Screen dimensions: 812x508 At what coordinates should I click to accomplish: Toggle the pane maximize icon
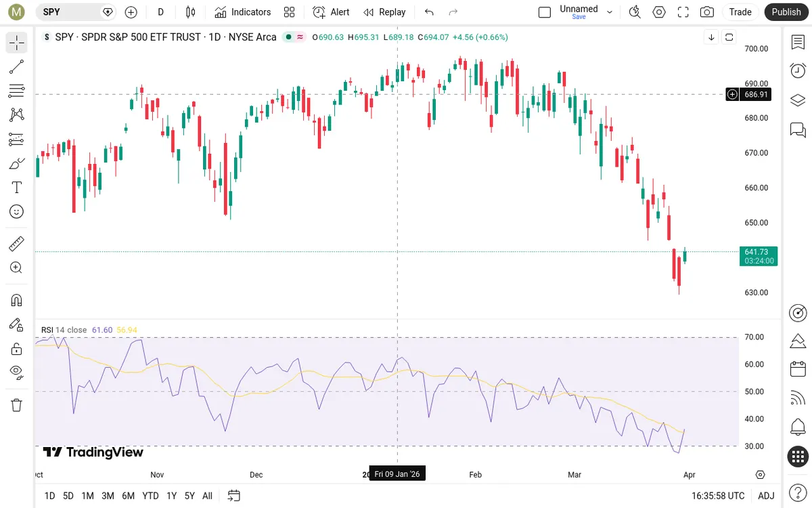(x=729, y=37)
